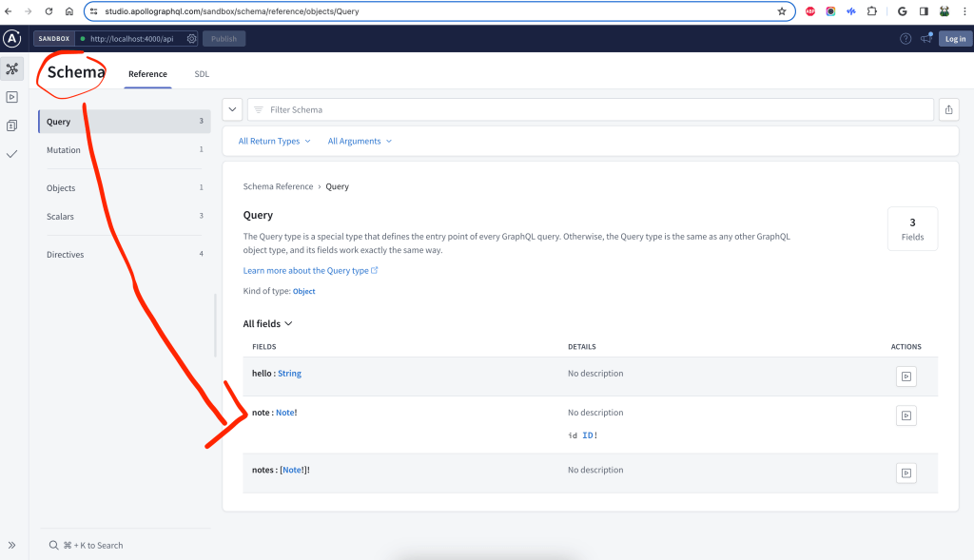Open the help question mark icon
The width and height of the screenshot is (974, 560).
point(906,39)
